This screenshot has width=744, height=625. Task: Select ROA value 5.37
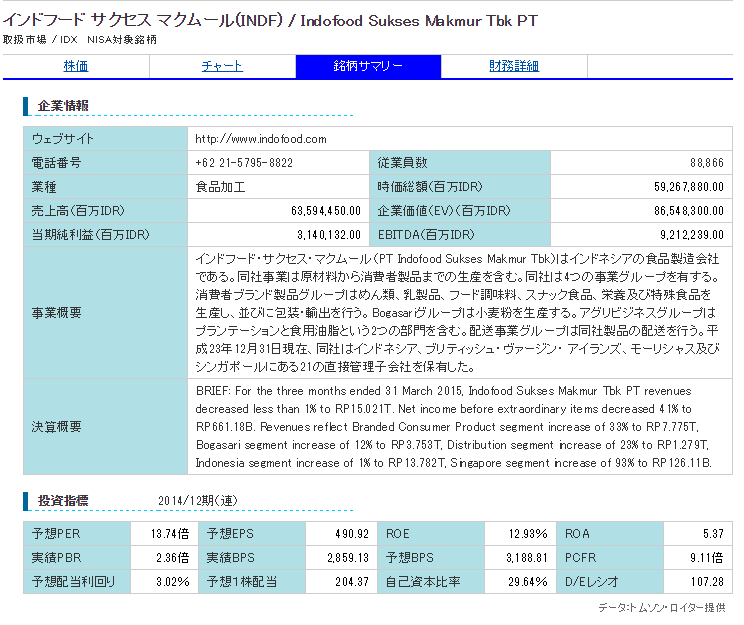click(713, 534)
